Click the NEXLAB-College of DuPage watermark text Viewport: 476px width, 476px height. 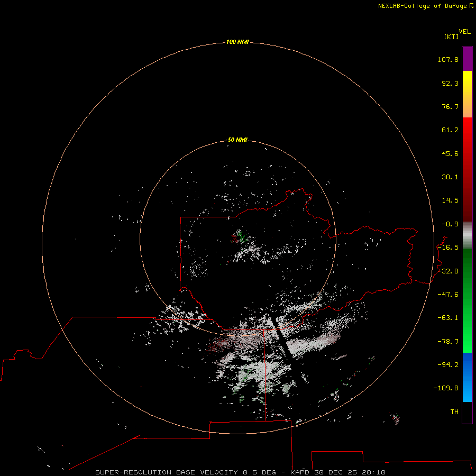(x=425, y=6)
